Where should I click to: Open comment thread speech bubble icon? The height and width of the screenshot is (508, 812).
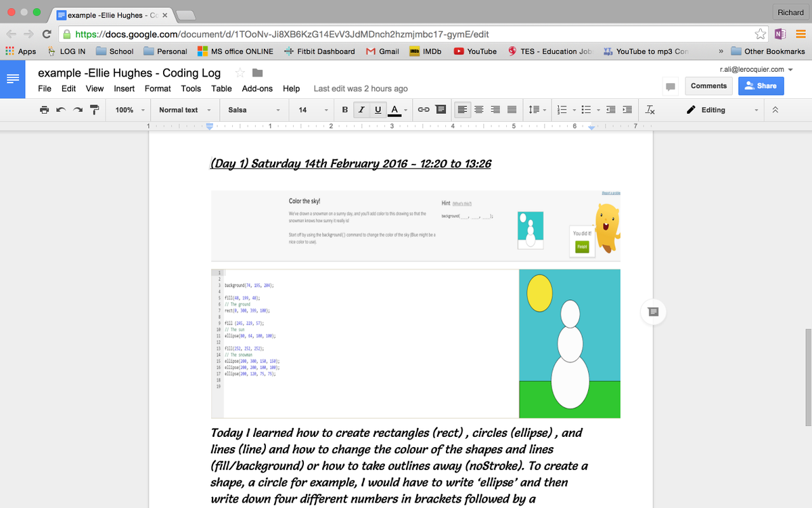[671, 87]
